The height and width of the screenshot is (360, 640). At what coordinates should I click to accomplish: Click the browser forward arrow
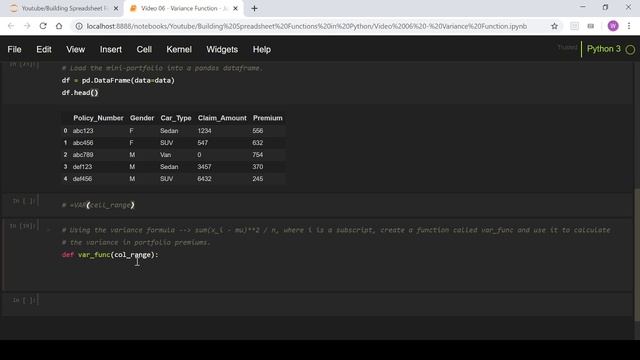coord(27,26)
